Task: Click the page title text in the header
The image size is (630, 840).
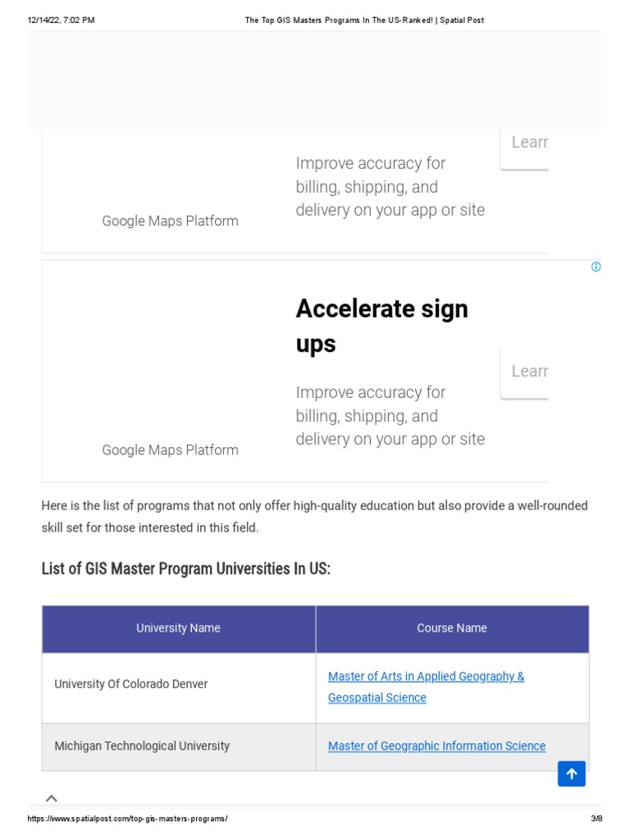Action: [x=364, y=20]
